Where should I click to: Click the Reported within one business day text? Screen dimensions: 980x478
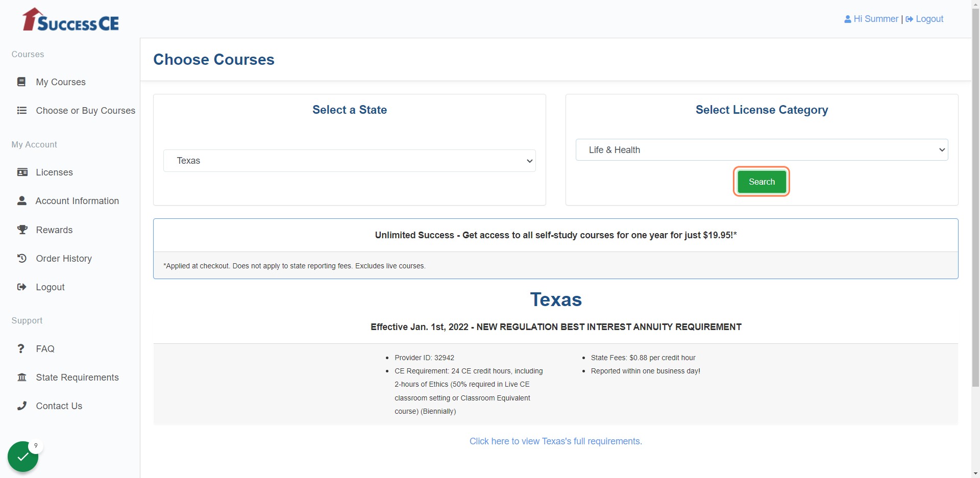pos(645,371)
